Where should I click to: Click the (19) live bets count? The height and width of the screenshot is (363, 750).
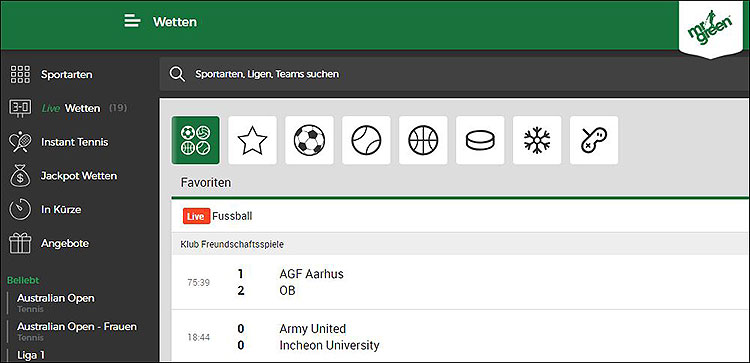click(118, 108)
